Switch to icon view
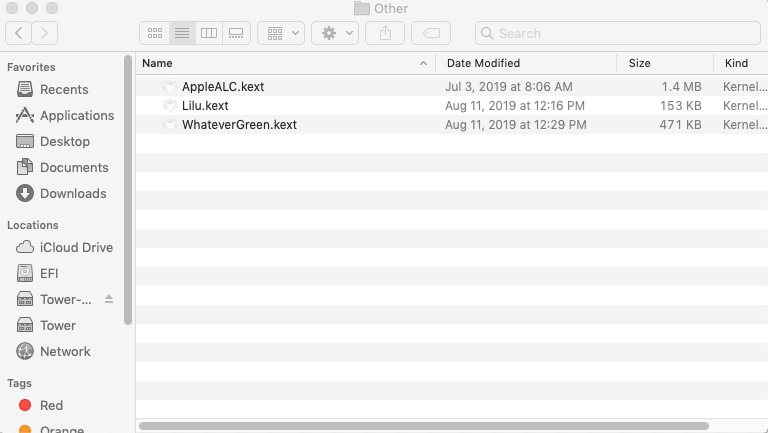Viewport: 768px width, 433px height. (155, 33)
